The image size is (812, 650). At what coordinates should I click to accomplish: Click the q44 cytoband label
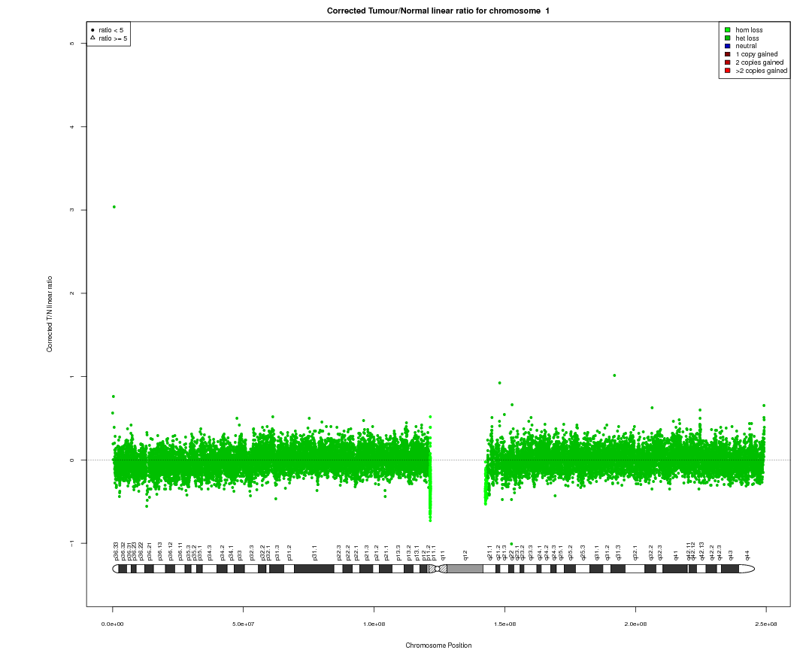click(x=747, y=555)
